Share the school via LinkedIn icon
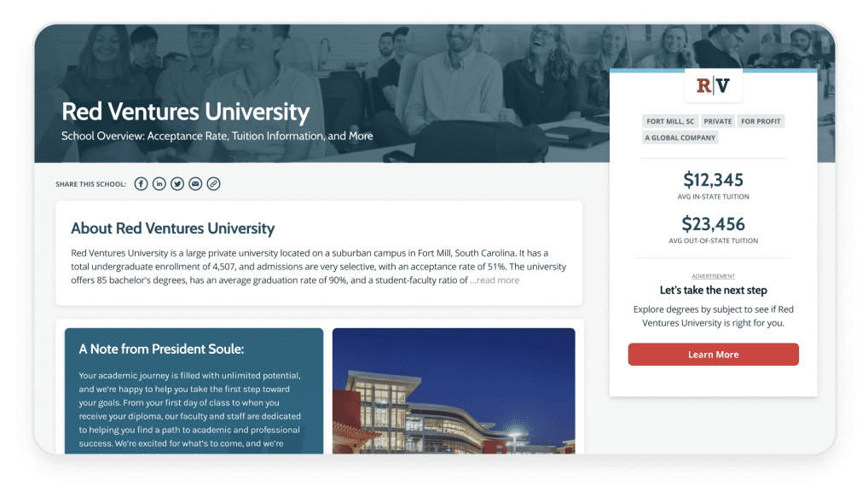868x497 pixels. click(159, 184)
